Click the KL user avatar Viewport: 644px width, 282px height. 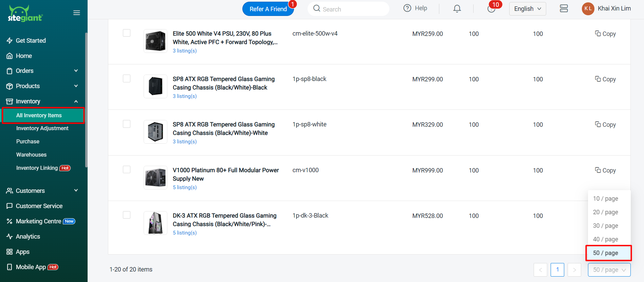pos(588,9)
